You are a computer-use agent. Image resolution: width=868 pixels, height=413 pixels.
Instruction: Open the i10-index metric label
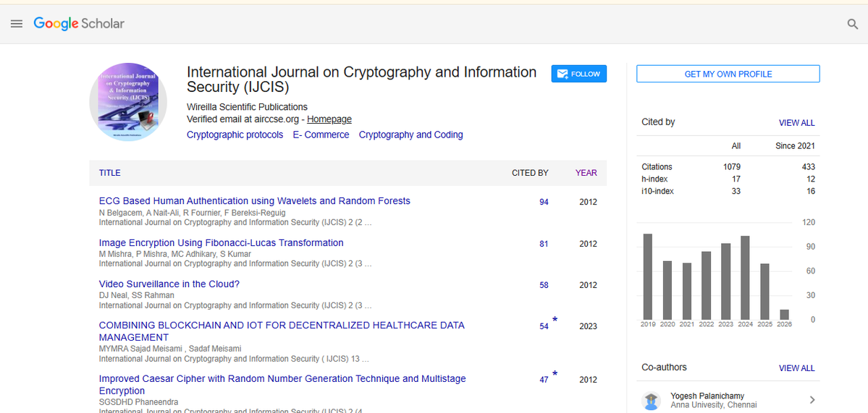point(657,191)
